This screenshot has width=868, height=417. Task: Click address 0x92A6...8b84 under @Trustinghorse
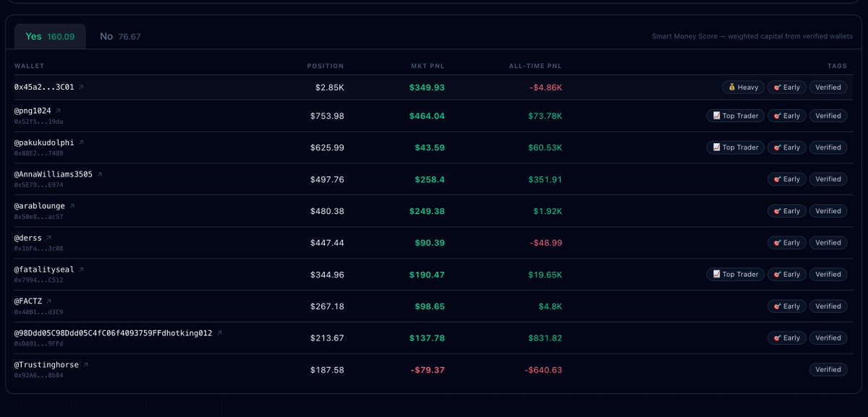[38, 375]
